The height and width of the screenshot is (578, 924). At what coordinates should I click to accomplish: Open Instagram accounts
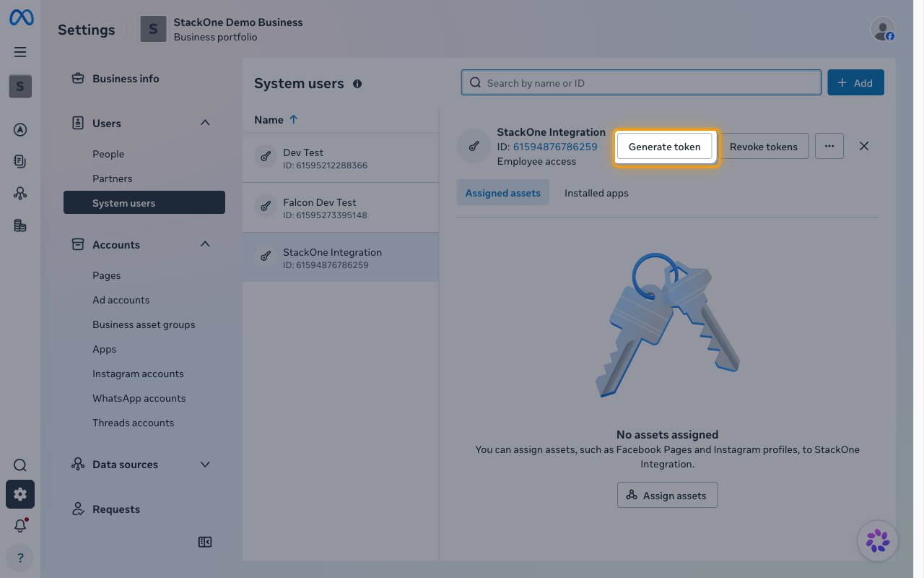click(x=138, y=374)
